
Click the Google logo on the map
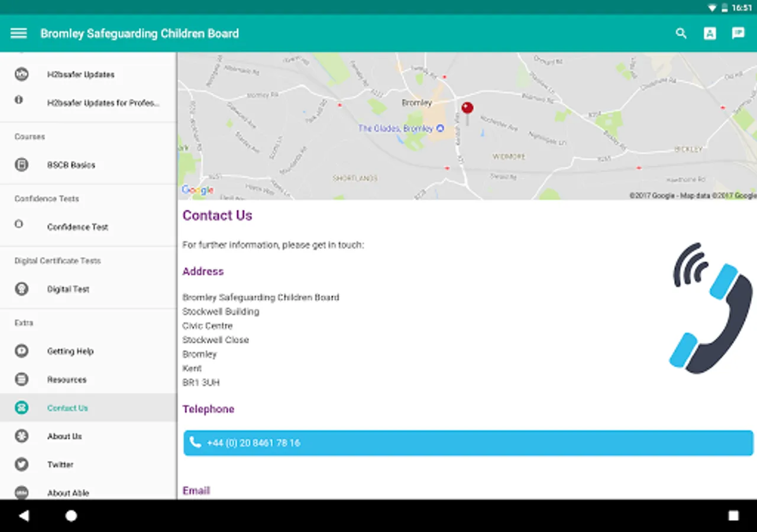pos(198,190)
